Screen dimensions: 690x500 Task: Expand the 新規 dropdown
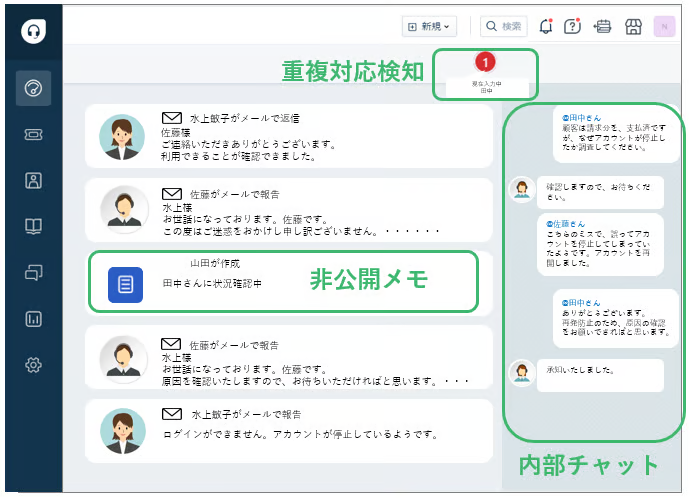[429, 27]
